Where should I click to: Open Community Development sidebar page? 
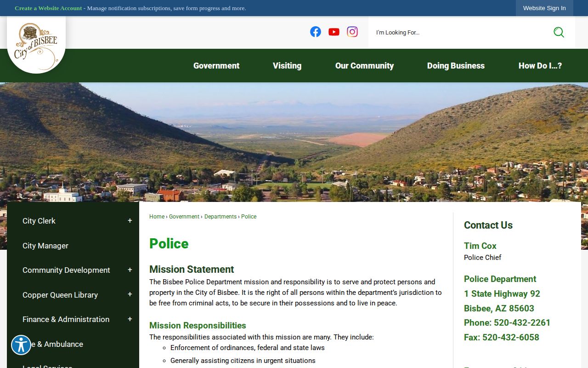point(66,270)
